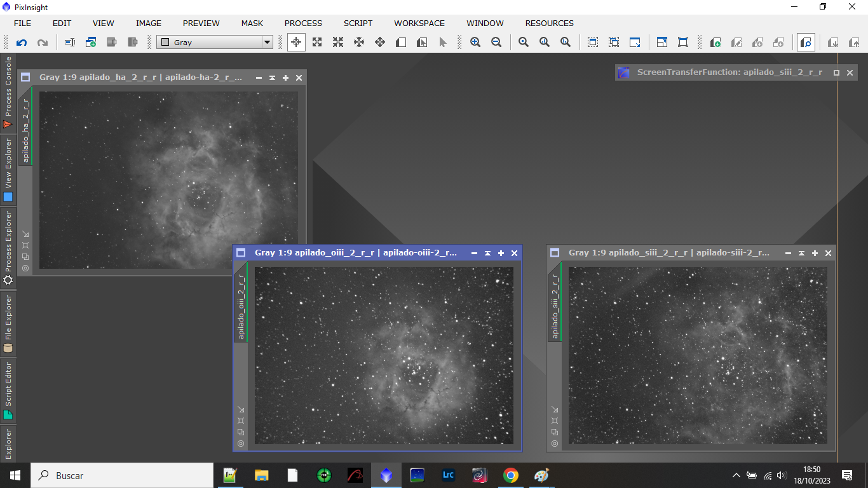This screenshot has height=488, width=868.
Task: Click the duplicate image icon with green plus
Action: click(x=91, y=43)
